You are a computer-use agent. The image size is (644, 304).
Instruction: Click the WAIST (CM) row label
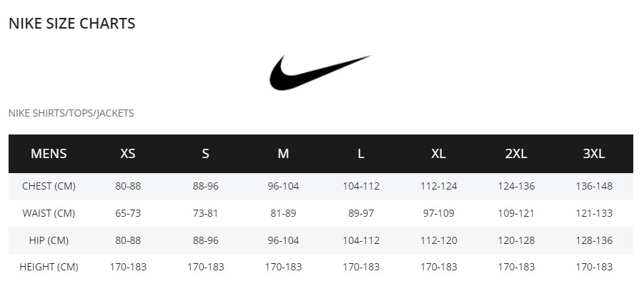point(49,213)
